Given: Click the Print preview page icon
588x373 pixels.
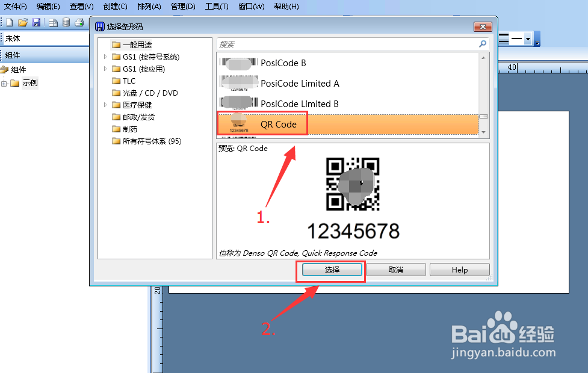Looking at the screenshot, I should click(53, 22).
